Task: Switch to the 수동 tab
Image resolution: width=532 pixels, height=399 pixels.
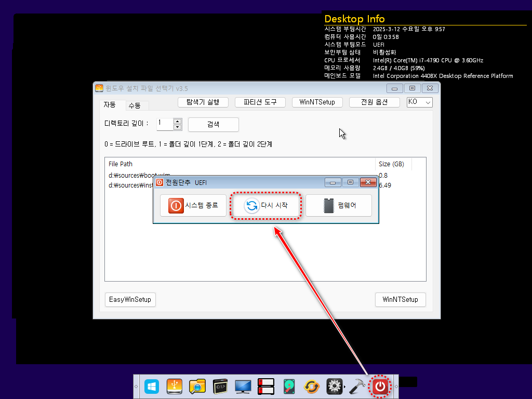Action: (x=135, y=105)
